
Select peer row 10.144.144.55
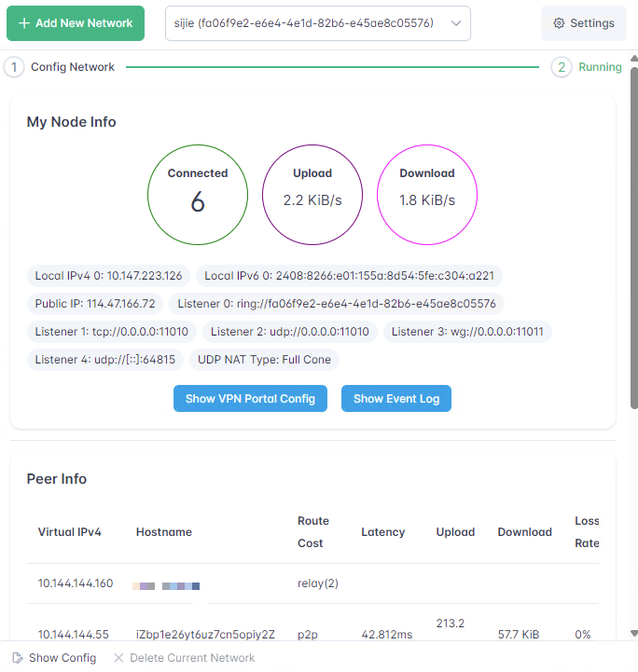[x=76, y=635]
